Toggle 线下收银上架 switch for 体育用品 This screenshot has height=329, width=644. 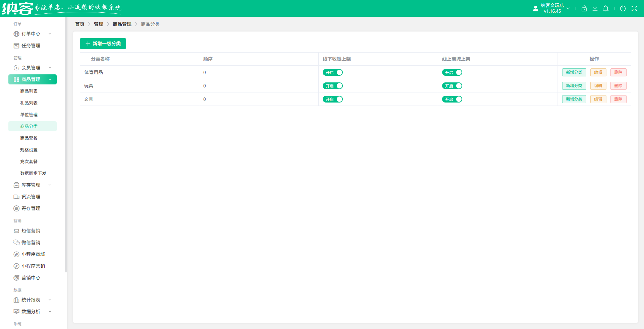click(333, 72)
